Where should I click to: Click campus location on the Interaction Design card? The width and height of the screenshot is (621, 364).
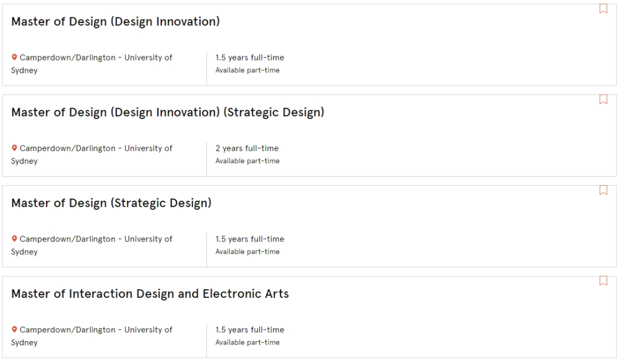[x=92, y=336]
